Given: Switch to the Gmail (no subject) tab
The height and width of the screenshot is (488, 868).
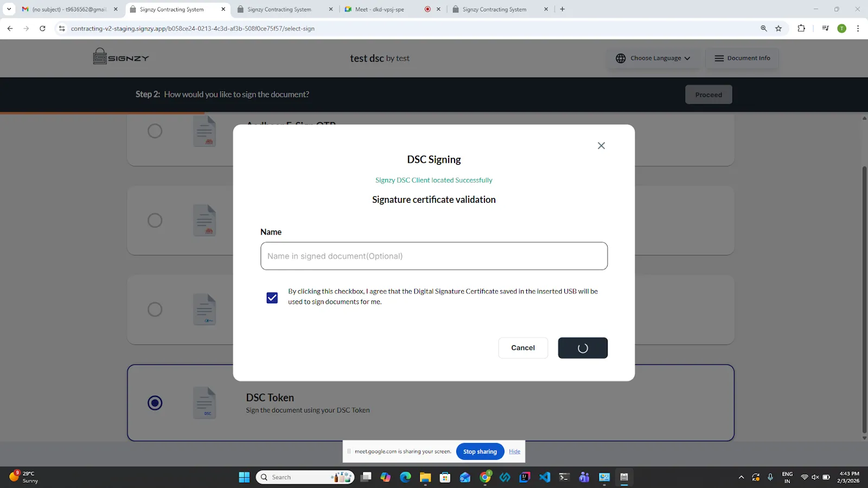Looking at the screenshot, I should coord(69,9).
